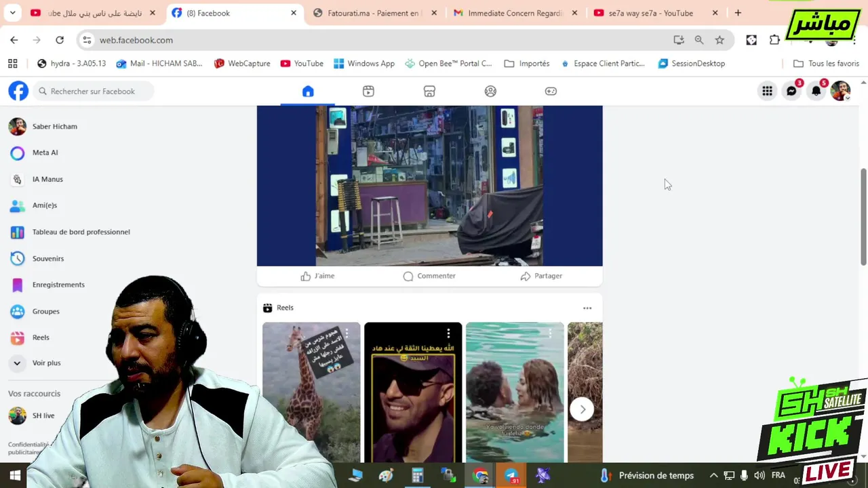Open the Groups tab icon in header

[x=490, y=91]
